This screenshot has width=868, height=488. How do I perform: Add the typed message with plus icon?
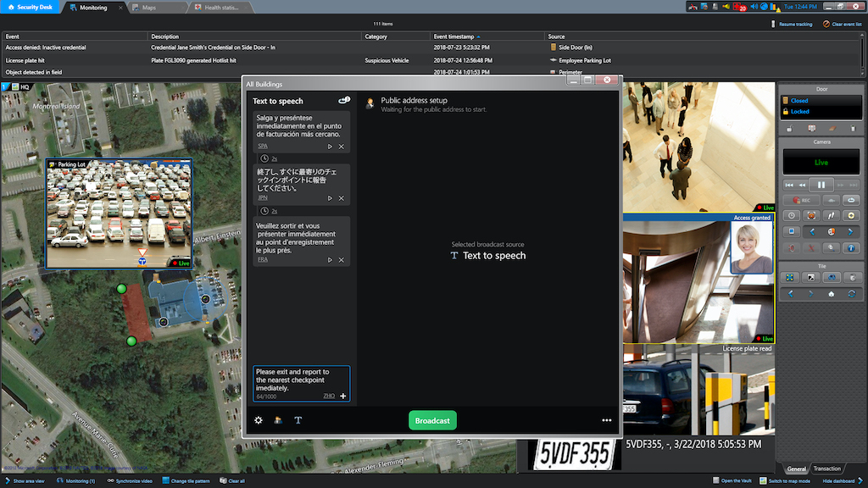click(343, 396)
